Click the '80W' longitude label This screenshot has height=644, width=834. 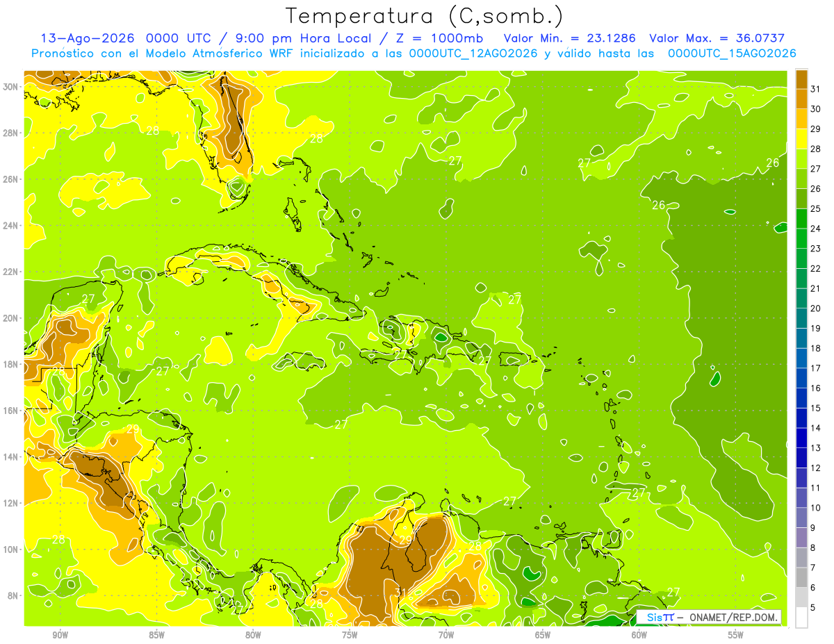click(253, 635)
